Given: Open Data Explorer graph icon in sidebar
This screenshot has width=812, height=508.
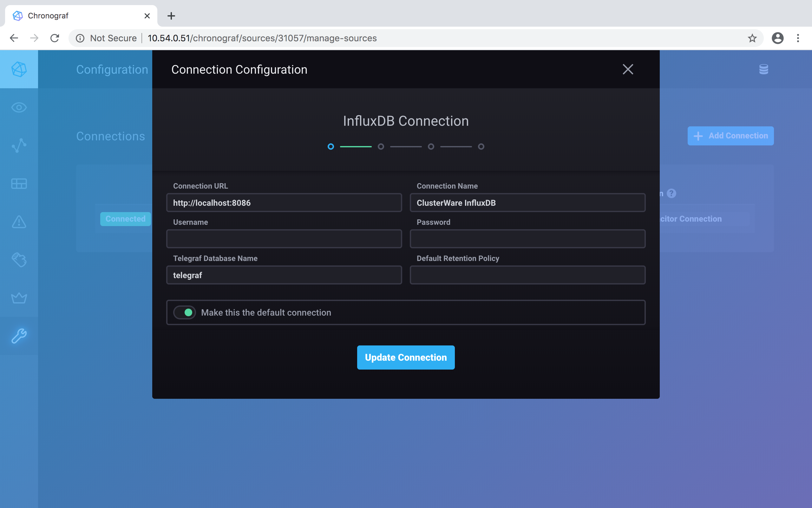Looking at the screenshot, I should click(19, 145).
